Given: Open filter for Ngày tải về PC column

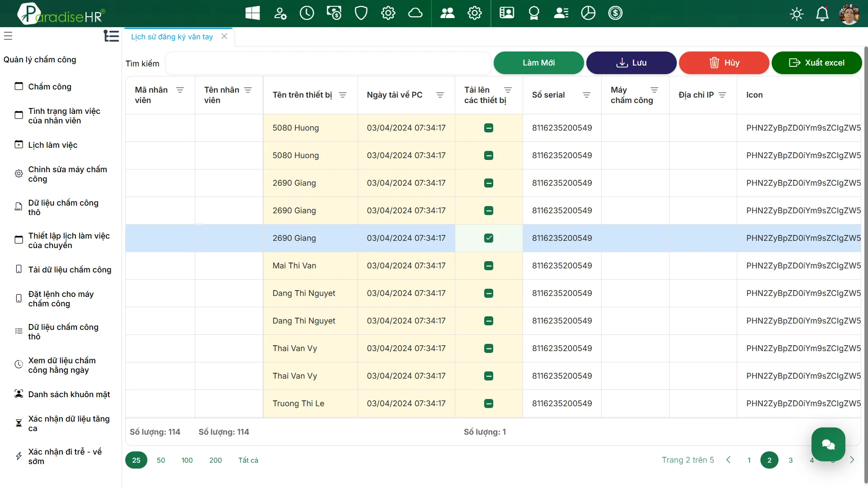Looking at the screenshot, I should [440, 95].
